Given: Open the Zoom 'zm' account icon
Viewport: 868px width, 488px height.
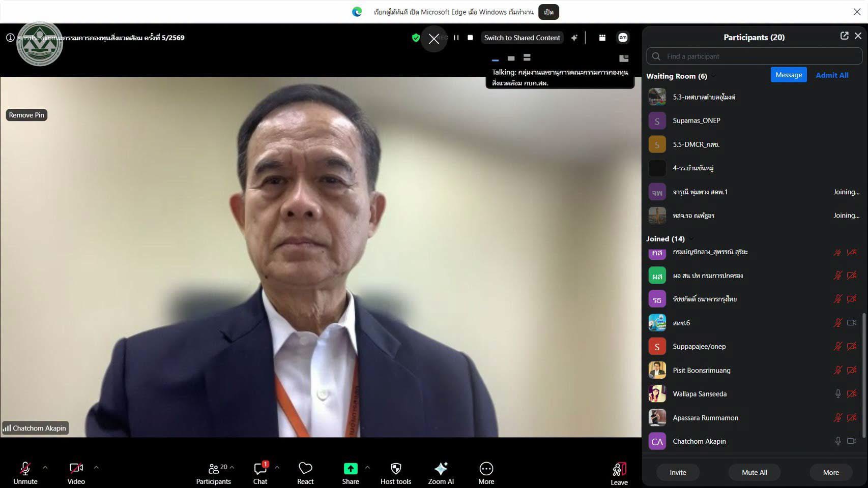Looking at the screenshot, I should point(623,38).
